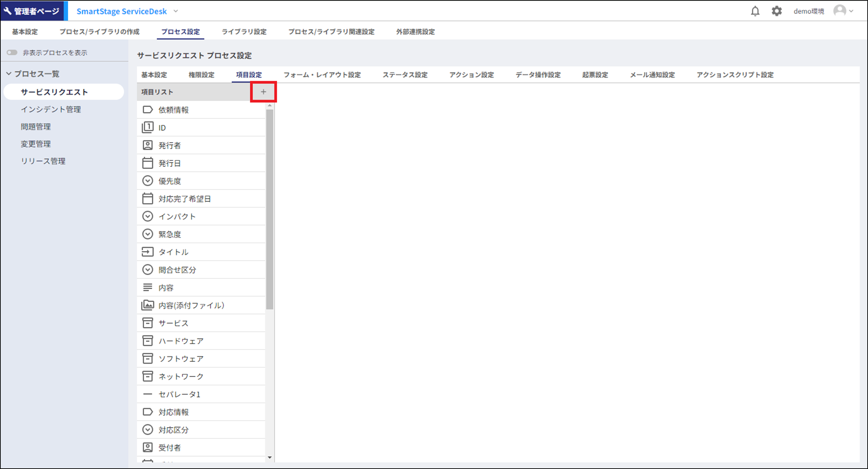Click the 内容(添付ファイル) image icon
868x469 pixels.
click(148, 305)
